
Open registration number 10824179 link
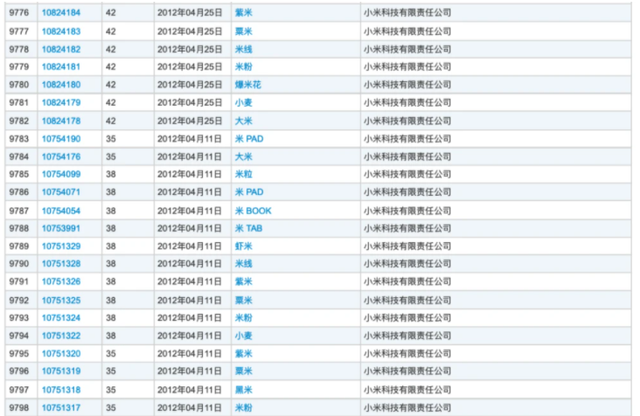(x=61, y=102)
